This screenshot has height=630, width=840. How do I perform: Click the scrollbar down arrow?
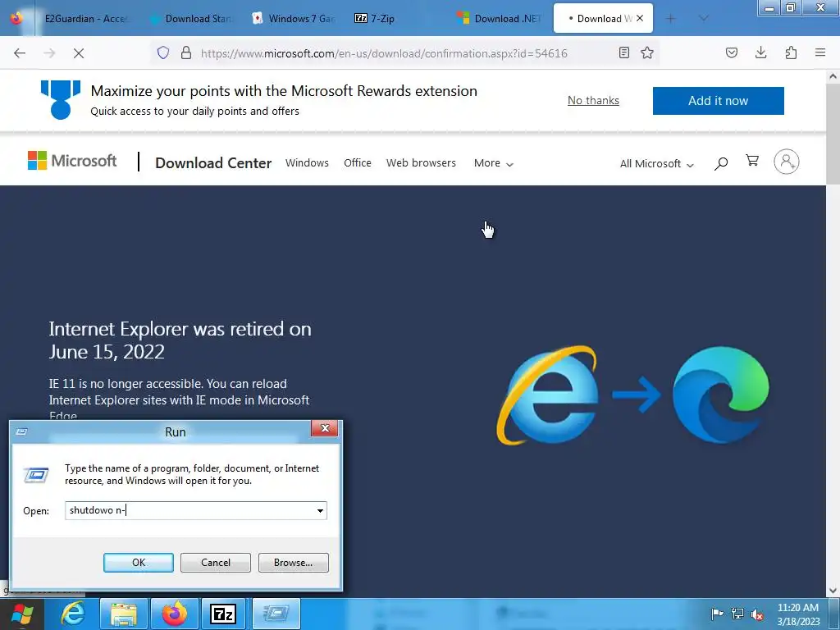click(x=833, y=591)
